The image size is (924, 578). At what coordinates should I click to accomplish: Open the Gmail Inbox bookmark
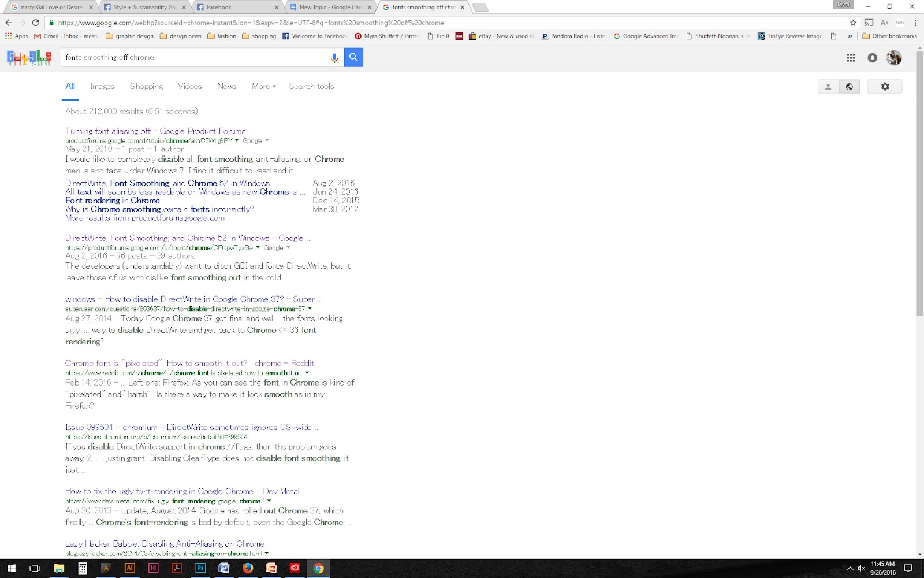(x=66, y=36)
